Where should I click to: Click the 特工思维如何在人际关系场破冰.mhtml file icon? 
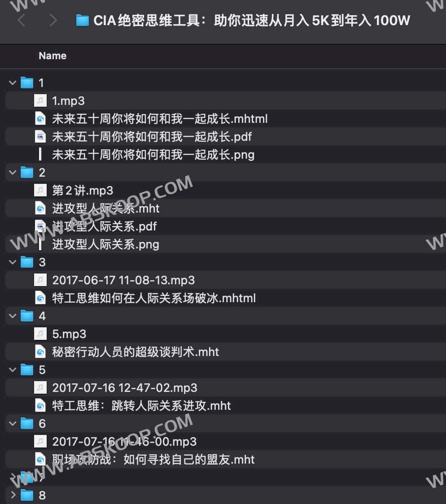40,298
